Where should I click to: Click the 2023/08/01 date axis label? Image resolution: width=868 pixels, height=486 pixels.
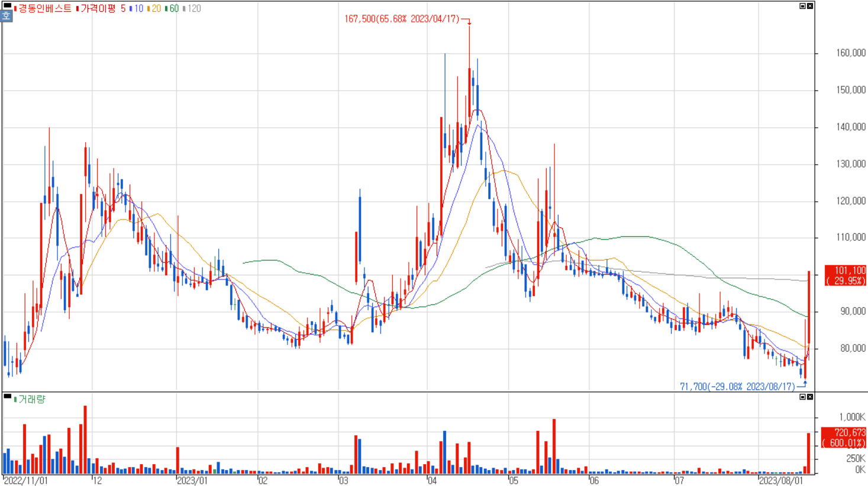[781, 481]
